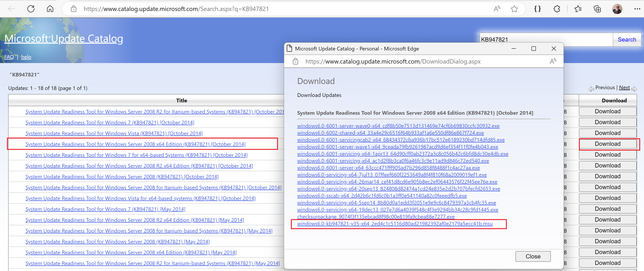This screenshot has width=644, height=271.
Task: View site information lock icon in main address bar
Action: coord(73,9)
